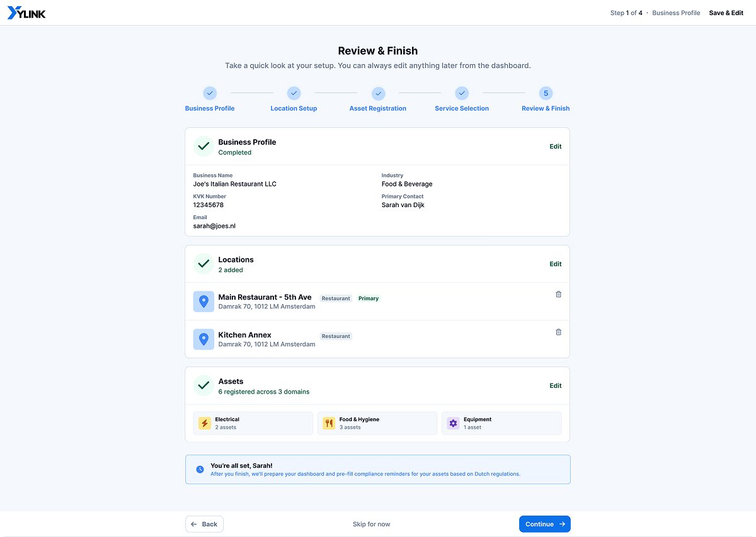This screenshot has height=537, width=756.
Task: Delete the Kitchen Annex location
Action: 558,332
